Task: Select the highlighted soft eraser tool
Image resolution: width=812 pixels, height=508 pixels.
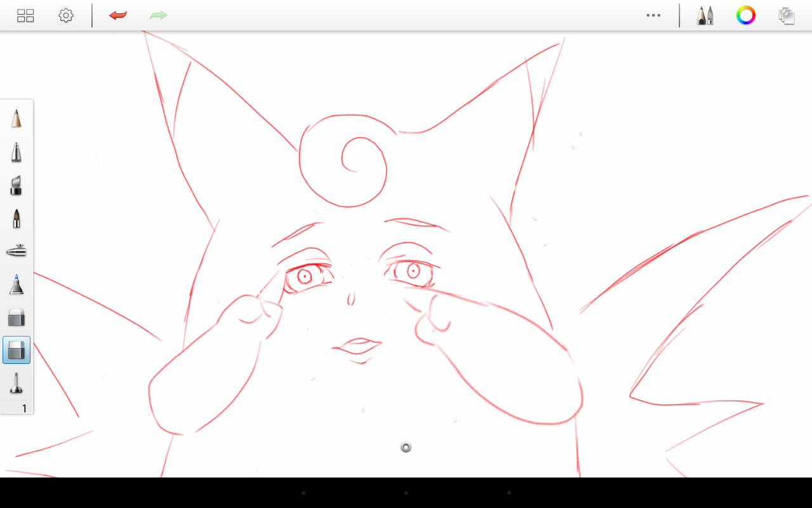Action: point(16,350)
